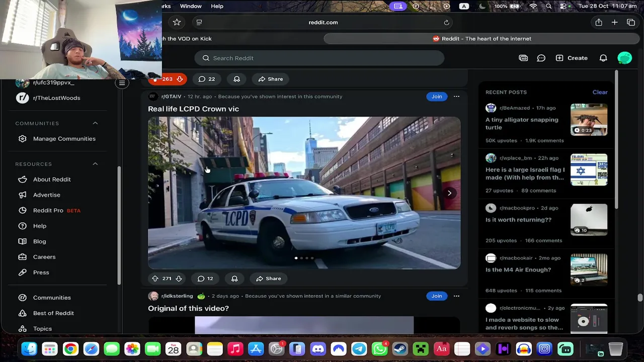Screen dimensions: 644x362
Task: Open the 22 comments on upper post
Action: pos(207,79)
